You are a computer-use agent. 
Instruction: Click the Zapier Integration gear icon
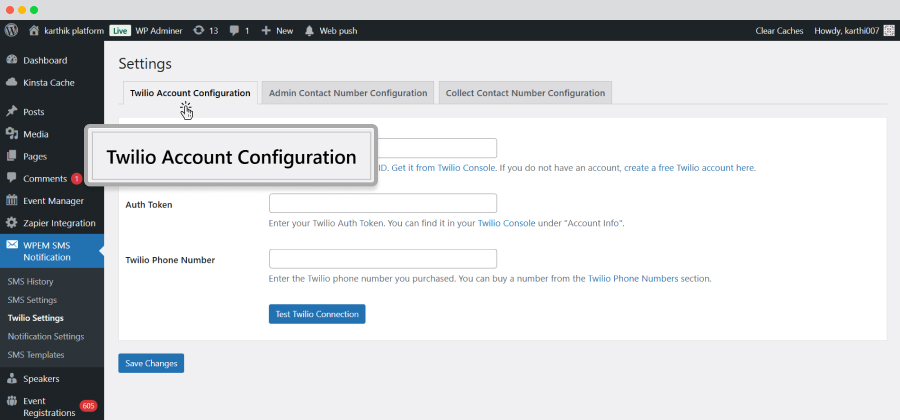(x=11, y=223)
